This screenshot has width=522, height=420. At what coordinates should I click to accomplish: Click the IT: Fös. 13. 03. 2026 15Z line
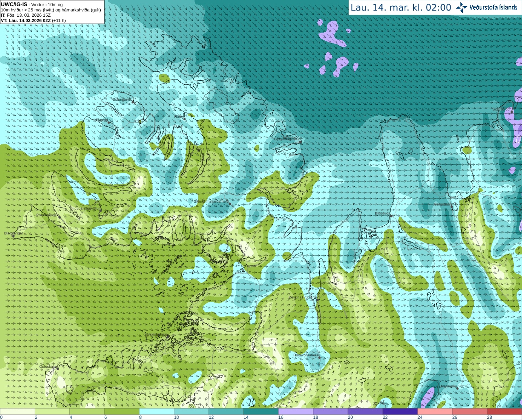pyautogui.click(x=26, y=15)
